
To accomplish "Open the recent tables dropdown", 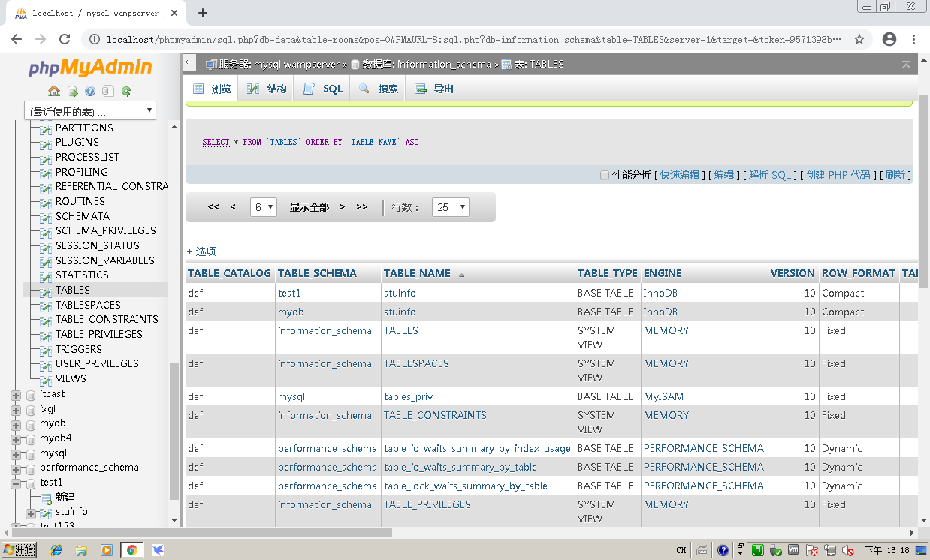I will (x=90, y=111).
